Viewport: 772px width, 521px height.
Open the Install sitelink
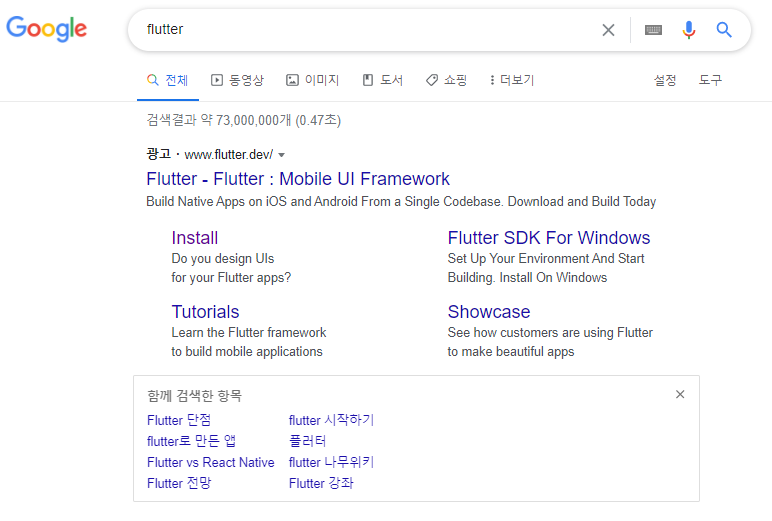pyautogui.click(x=194, y=238)
